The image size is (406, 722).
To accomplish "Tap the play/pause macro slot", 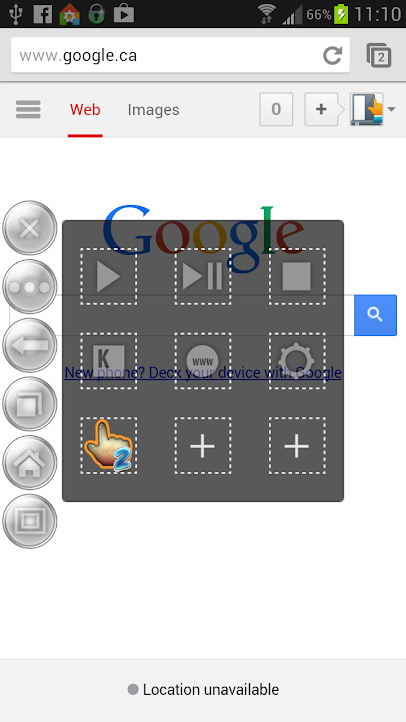I will click(203, 276).
